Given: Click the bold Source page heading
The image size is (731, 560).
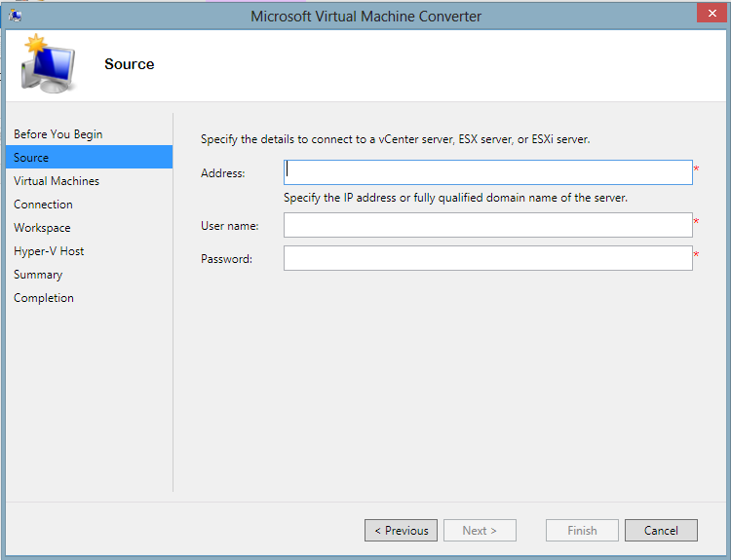Looking at the screenshot, I should pos(130,64).
